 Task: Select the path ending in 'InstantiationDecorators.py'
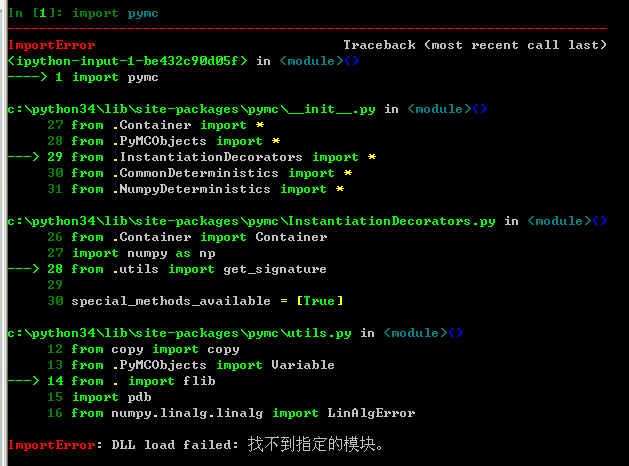(252, 221)
